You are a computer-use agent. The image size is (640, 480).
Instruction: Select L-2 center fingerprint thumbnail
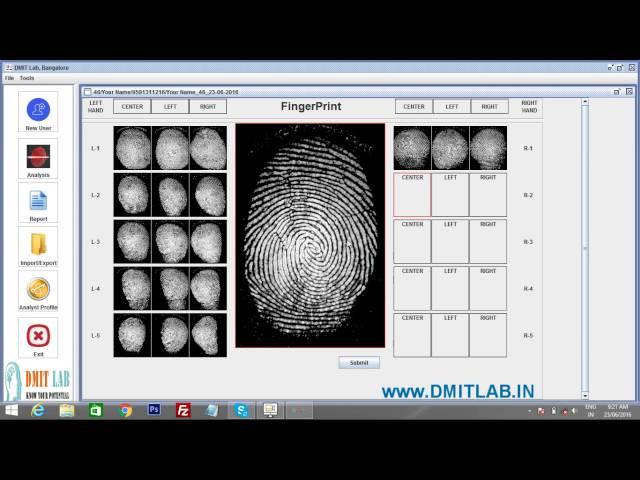(x=132, y=195)
